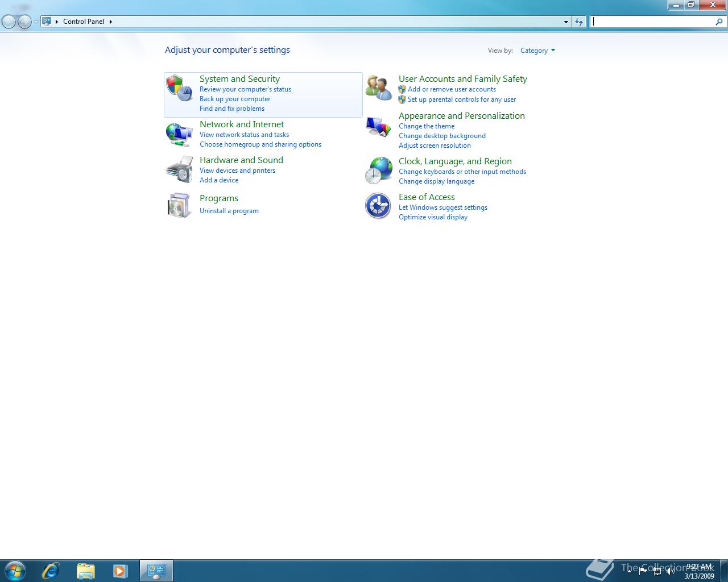
Task: Click the search magnifier icon
Action: pyautogui.click(x=719, y=22)
